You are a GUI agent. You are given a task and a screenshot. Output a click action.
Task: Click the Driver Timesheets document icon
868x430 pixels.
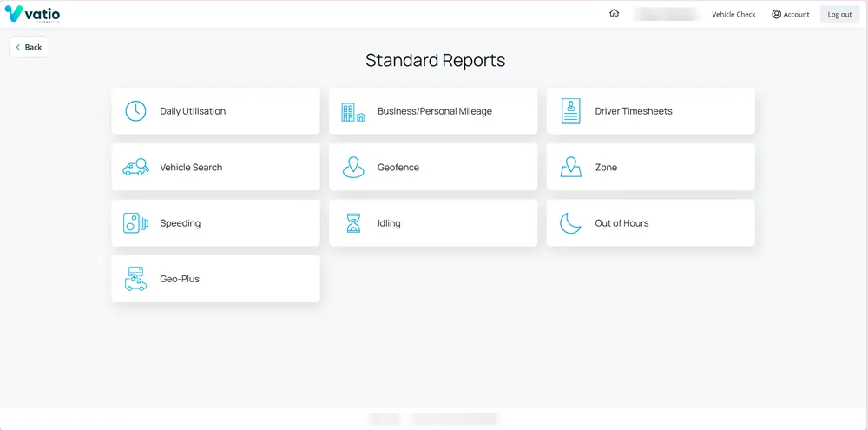(571, 111)
